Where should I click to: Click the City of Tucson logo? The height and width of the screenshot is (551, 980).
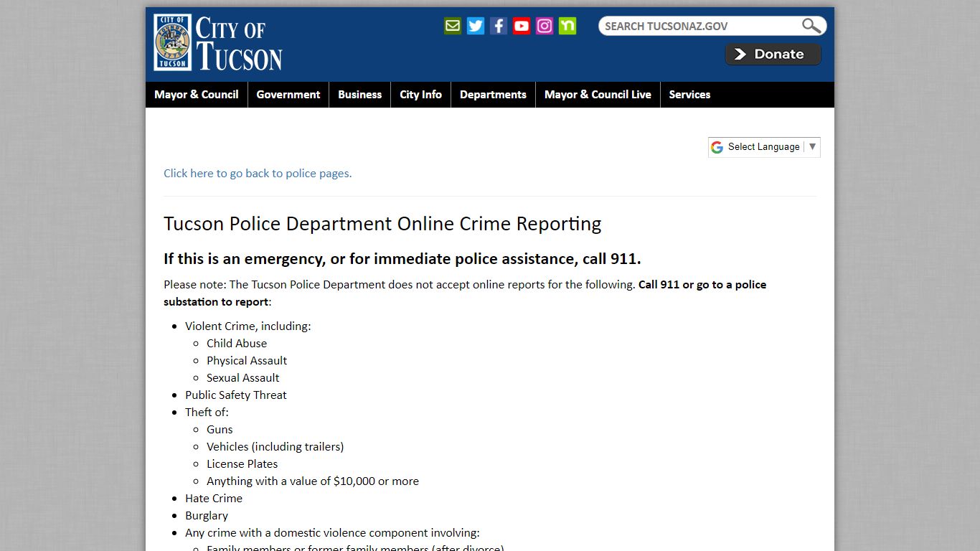pos(218,43)
